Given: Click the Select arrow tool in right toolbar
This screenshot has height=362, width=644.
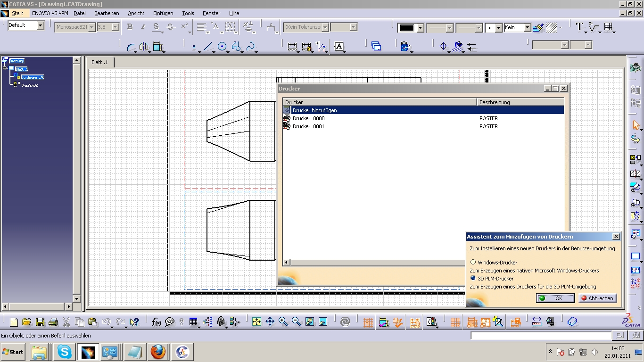Looking at the screenshot, I should coord(636,125).
